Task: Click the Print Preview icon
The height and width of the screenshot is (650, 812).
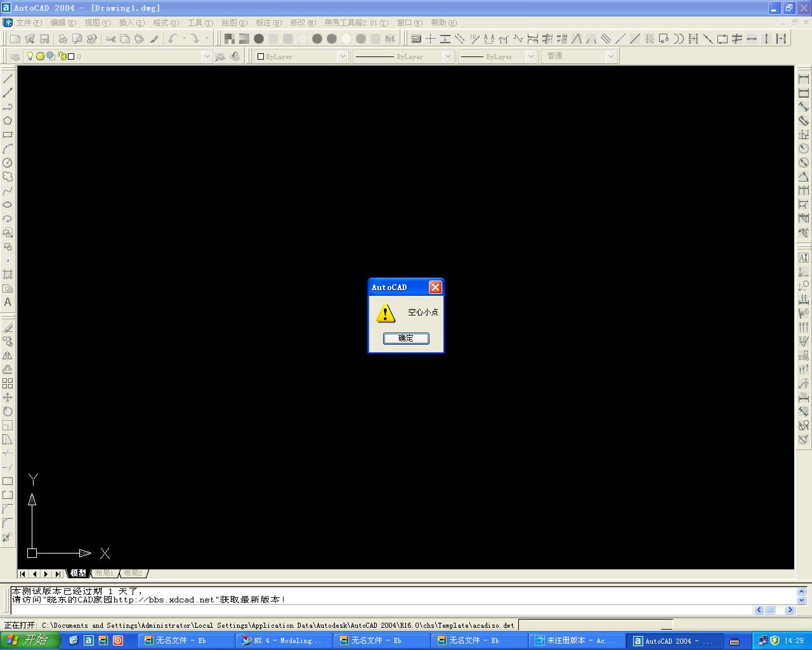Action: tap(77, 39)
